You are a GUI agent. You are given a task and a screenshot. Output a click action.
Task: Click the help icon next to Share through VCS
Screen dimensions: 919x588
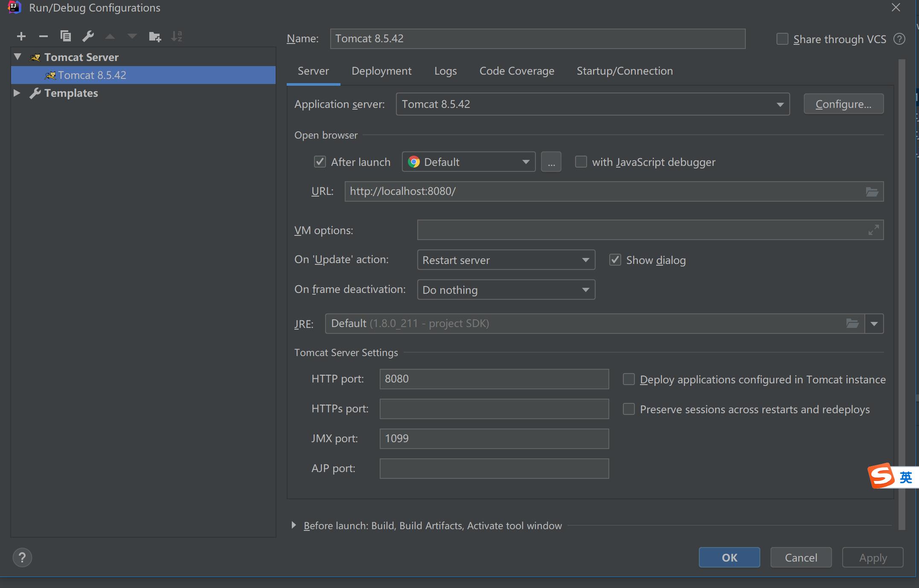click(x=899, y=39)
